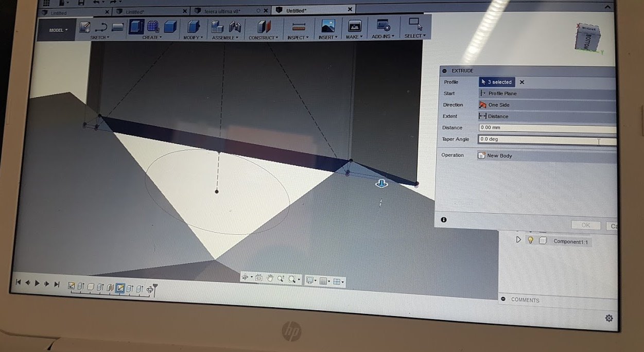This screenshot has width=644, height=352.
Task: Click the New Component assemble icon
Action: pos(217,27)
